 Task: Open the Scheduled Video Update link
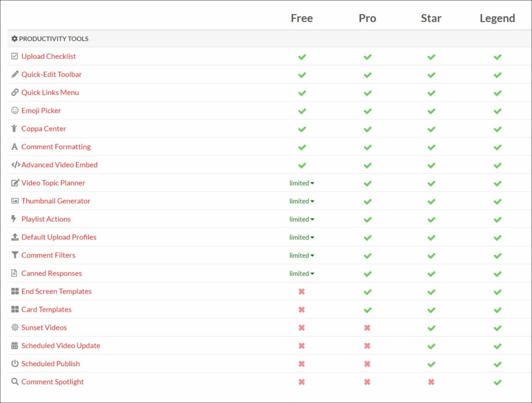coord(61,345)
